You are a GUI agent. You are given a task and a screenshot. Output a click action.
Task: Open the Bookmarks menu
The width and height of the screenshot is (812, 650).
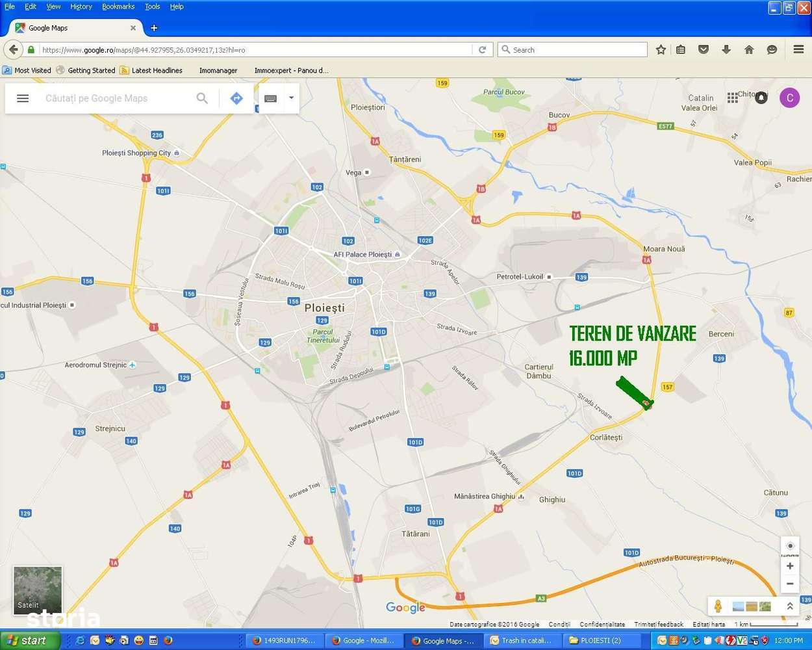[118, 6]
